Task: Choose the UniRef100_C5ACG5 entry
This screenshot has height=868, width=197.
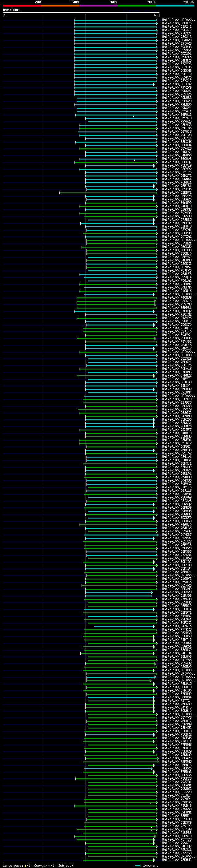Action: (176, 802)
